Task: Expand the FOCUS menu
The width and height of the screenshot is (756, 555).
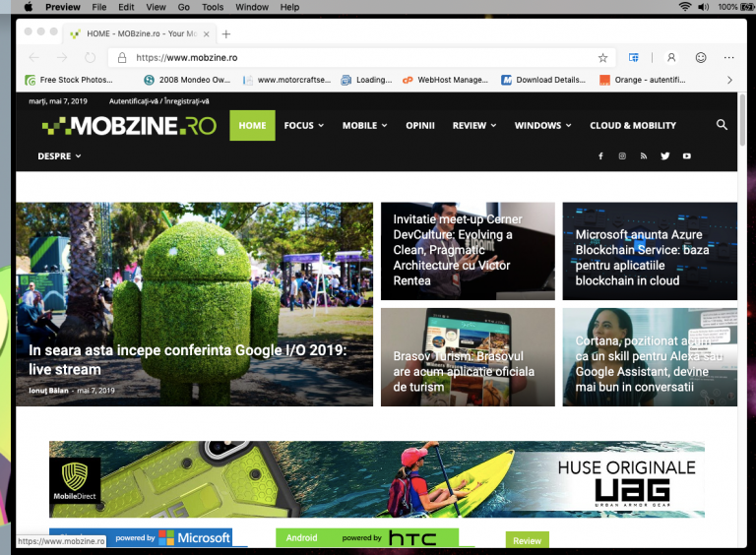Action: tap(304, 126)
